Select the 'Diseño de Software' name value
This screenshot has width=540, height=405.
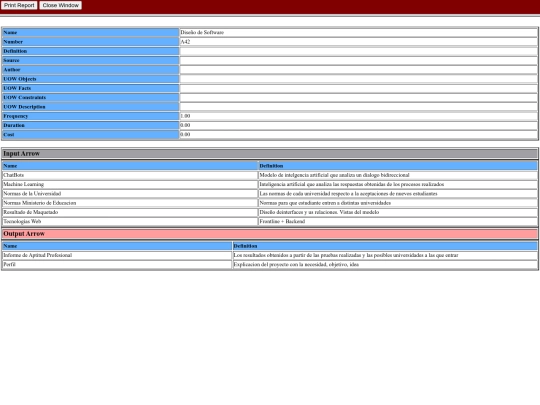tap(202, 32)
